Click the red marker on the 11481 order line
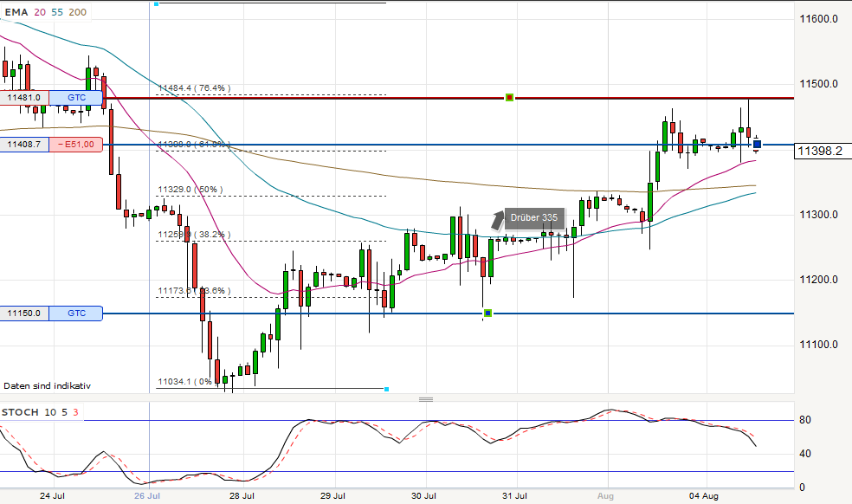Viewport: 852px width, 504px height. tap(510, 98)
